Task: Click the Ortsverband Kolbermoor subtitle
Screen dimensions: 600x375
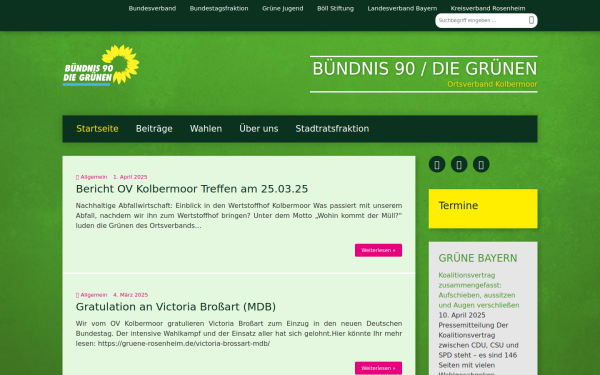Action: [x=492, y=84]
